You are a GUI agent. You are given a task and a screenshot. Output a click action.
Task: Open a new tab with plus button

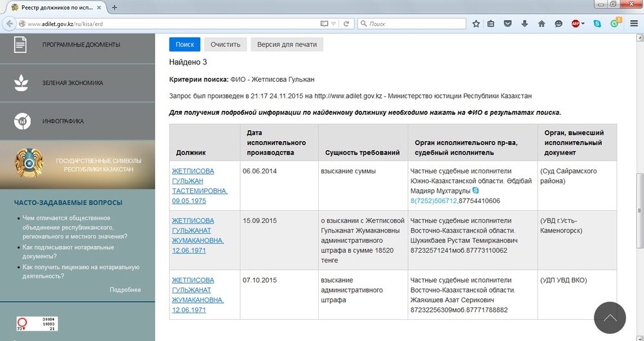click(115, 7)
